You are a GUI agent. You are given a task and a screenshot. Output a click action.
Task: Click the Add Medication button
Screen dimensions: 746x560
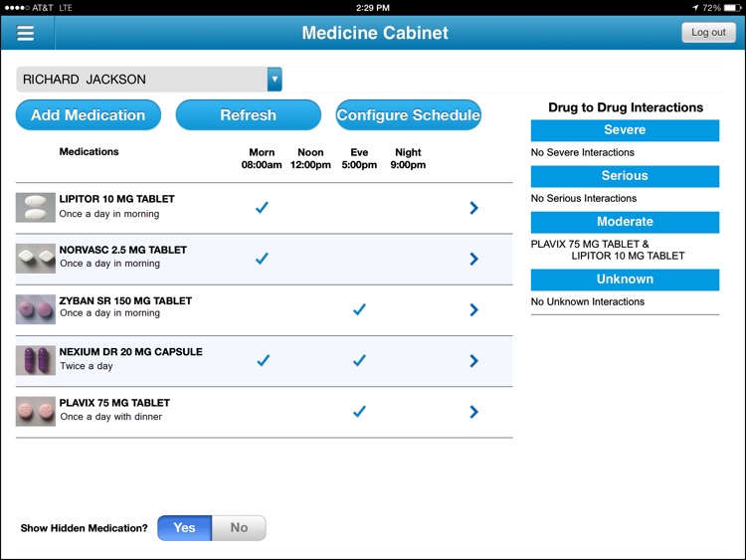88,115
